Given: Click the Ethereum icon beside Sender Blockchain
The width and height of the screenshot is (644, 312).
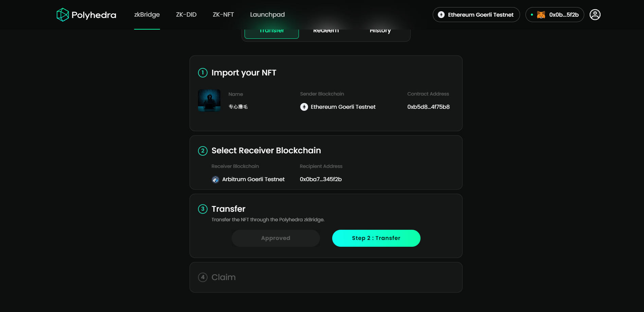Looking at the screenshot, I should tap(304, 107).
